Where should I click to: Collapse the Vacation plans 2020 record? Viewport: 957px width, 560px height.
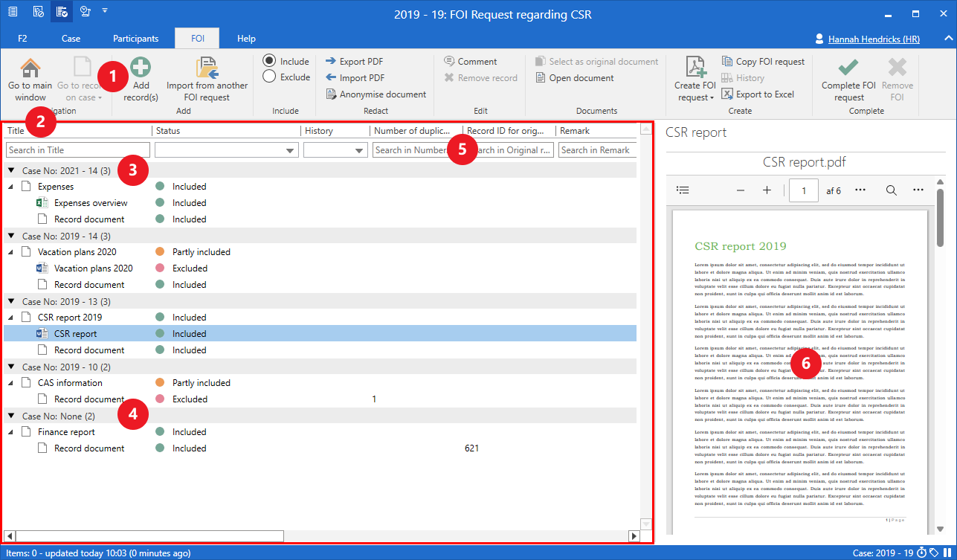[10, 252]
